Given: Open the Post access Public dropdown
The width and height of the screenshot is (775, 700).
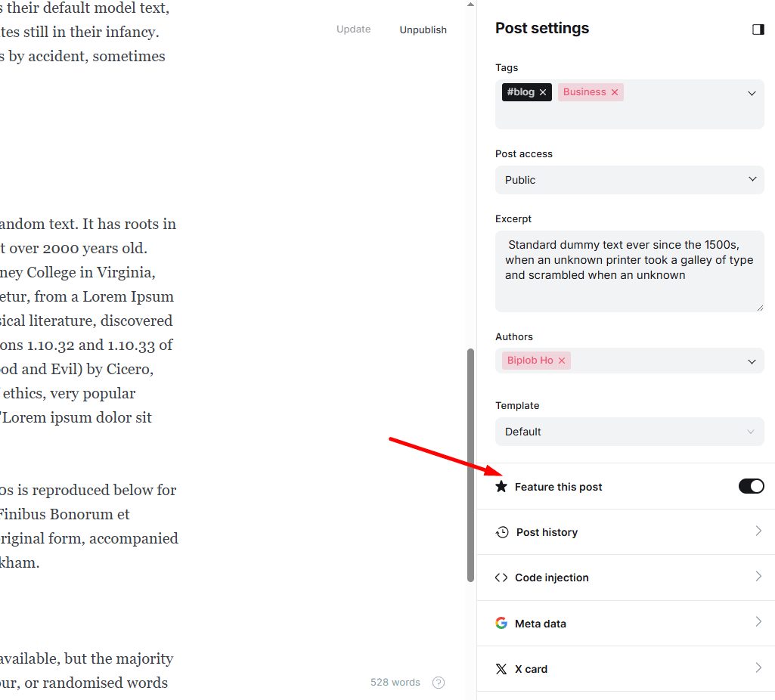Looking at the screenshot, I should point(629,180).
